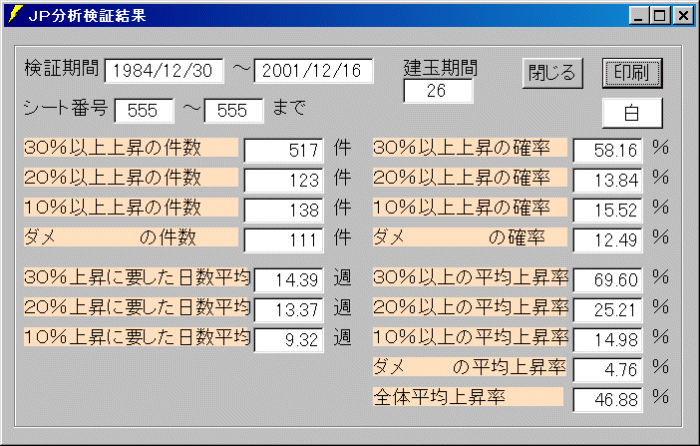Screen dimensions: 700x446
Task: Click the 建玉期間 label
Action: 441,68
